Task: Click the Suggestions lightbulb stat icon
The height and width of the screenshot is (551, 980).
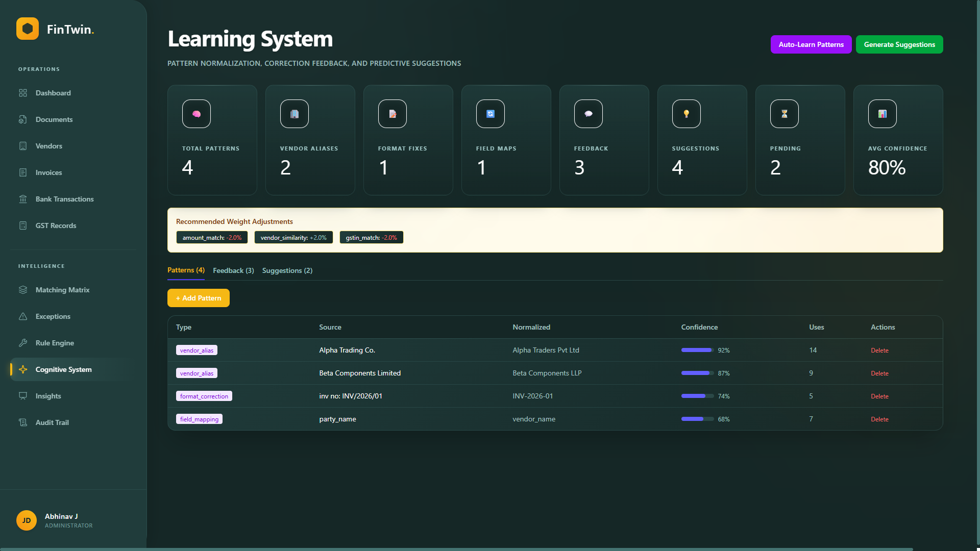Action: tap(686, 114)
